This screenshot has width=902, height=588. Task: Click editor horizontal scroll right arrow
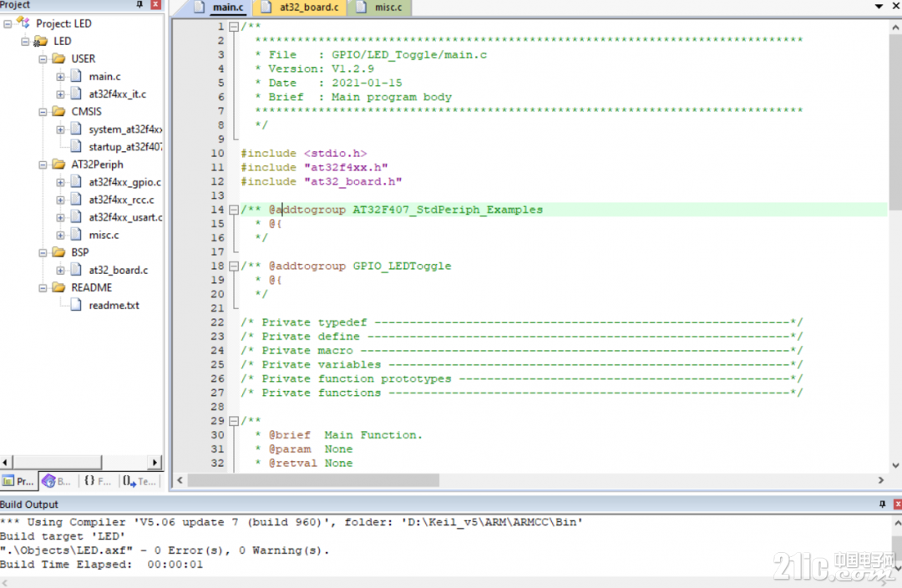881,479
